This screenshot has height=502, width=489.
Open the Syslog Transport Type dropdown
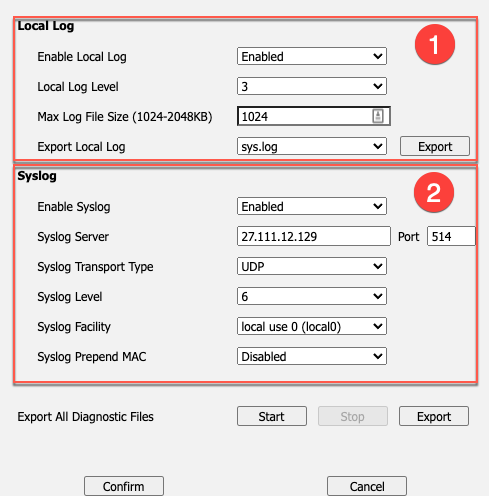click(312, 266)
